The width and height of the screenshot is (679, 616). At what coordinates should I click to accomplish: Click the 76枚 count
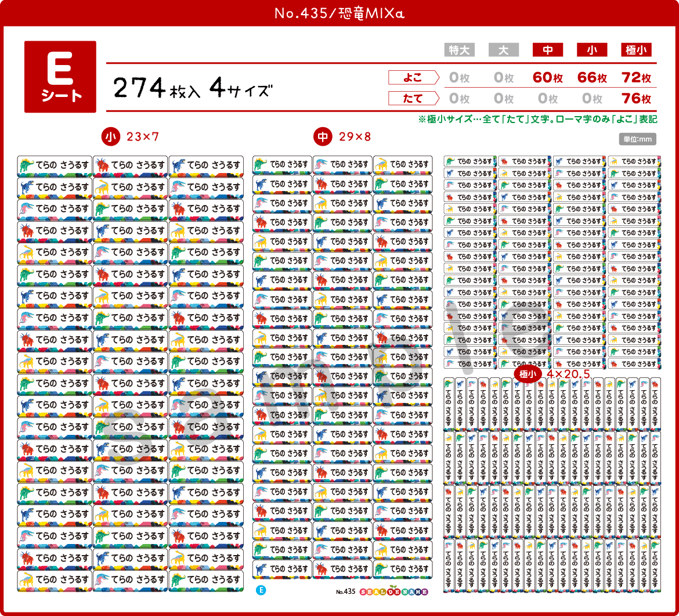636,98
